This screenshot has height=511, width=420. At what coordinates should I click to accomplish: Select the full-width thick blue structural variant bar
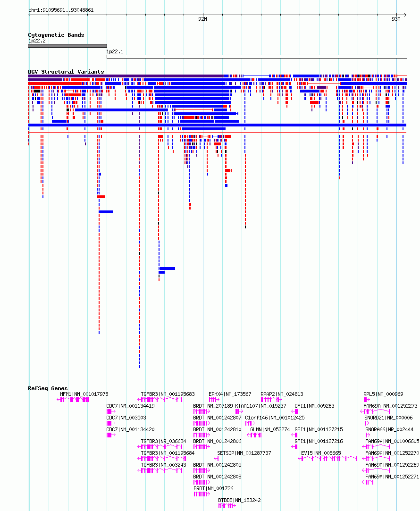(218, 125)
